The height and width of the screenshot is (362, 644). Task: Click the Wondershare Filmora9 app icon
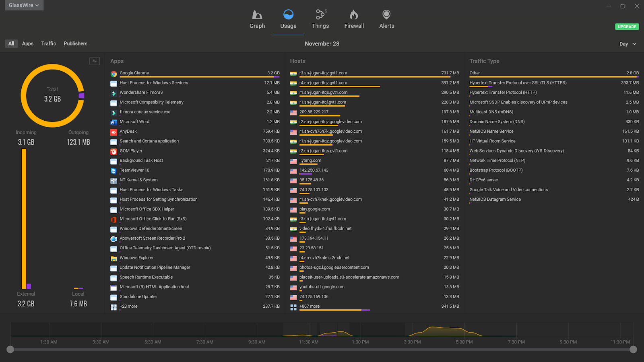click(x=114, y=93)
